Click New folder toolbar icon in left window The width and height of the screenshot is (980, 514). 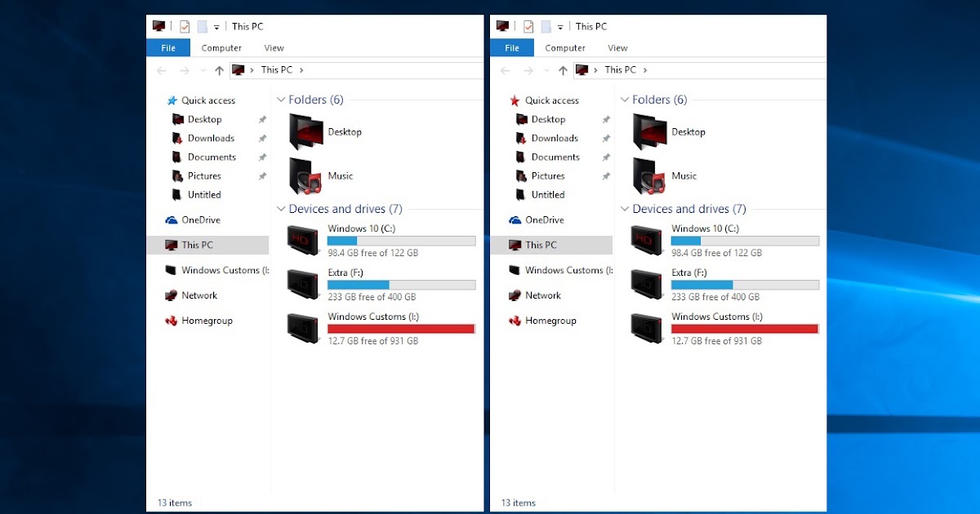pyautogui.click(x=203, y=26)
